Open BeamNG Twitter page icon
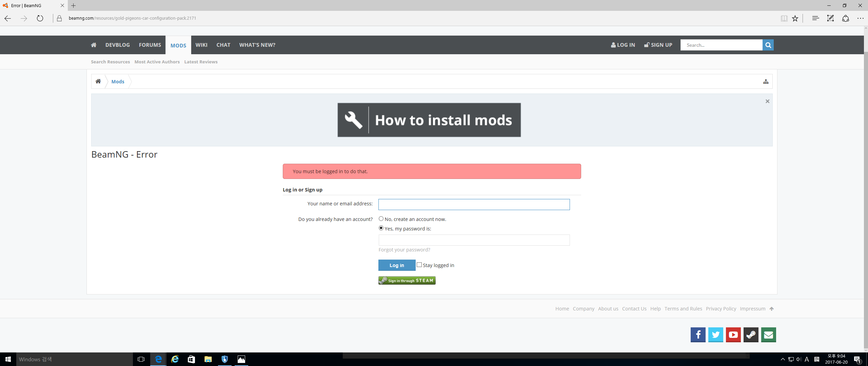Screen dimensions: 868x366 [715, 335]
